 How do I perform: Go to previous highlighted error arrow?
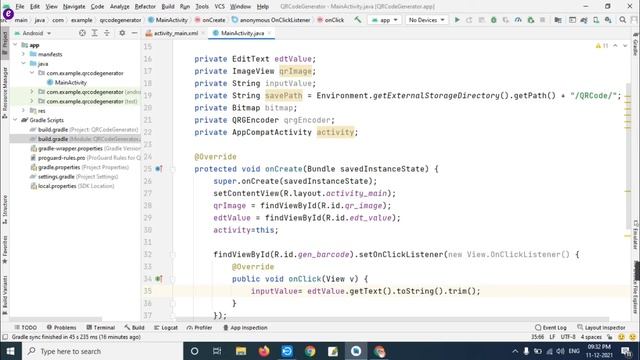pyautogui.click(x=616, y=46)
